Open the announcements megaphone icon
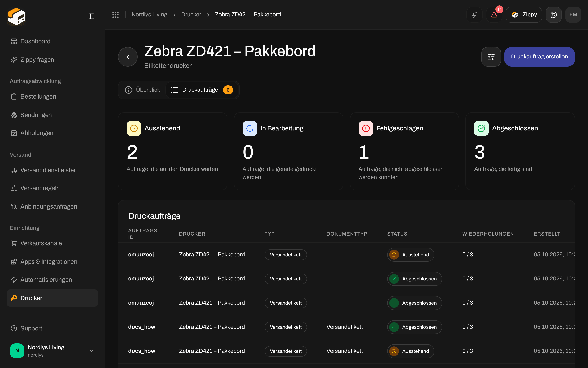Image resolution: width=588 pixels, height=368 pixels. (474, 15)
